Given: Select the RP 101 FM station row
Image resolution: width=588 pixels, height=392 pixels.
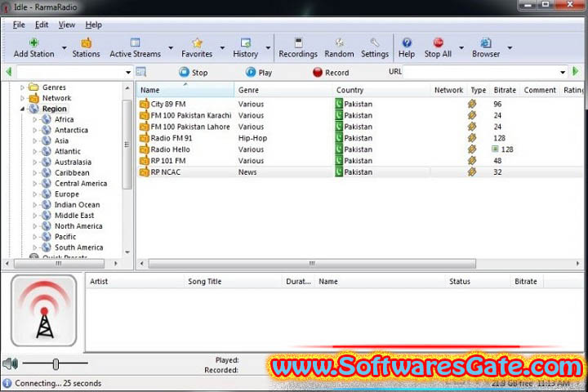Looking at the screenshot, I should click(x=360, y=161).
